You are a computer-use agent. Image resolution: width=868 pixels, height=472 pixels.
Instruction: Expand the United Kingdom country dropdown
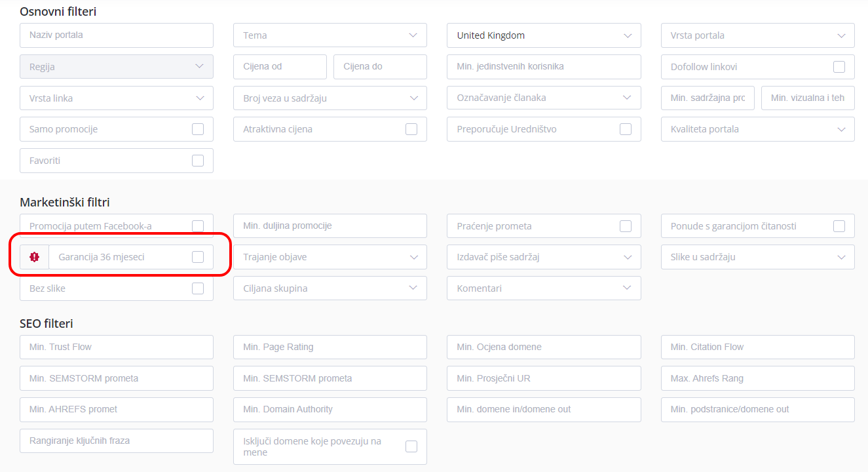pos(544,35)
